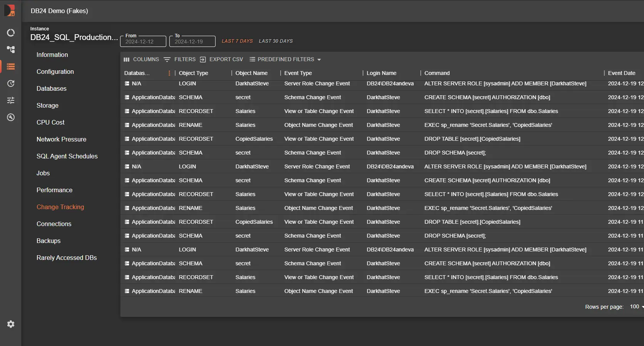
Task: Click the To date input field
Action: 192,42
